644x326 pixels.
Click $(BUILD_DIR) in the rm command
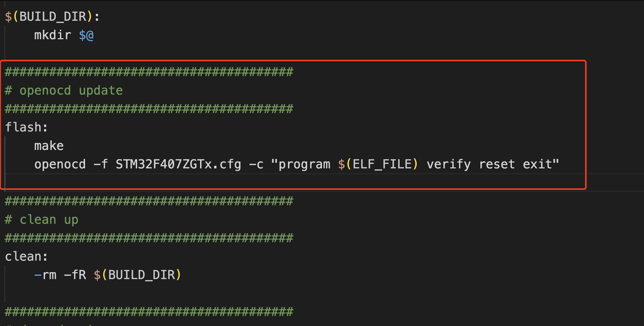point(138,275)
